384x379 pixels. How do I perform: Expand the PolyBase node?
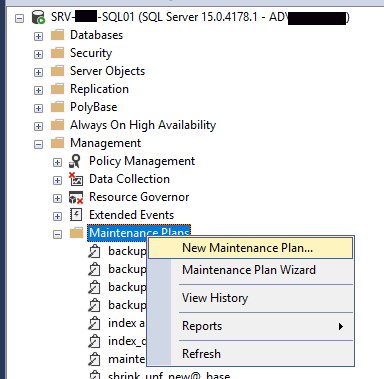pos(38,108)
